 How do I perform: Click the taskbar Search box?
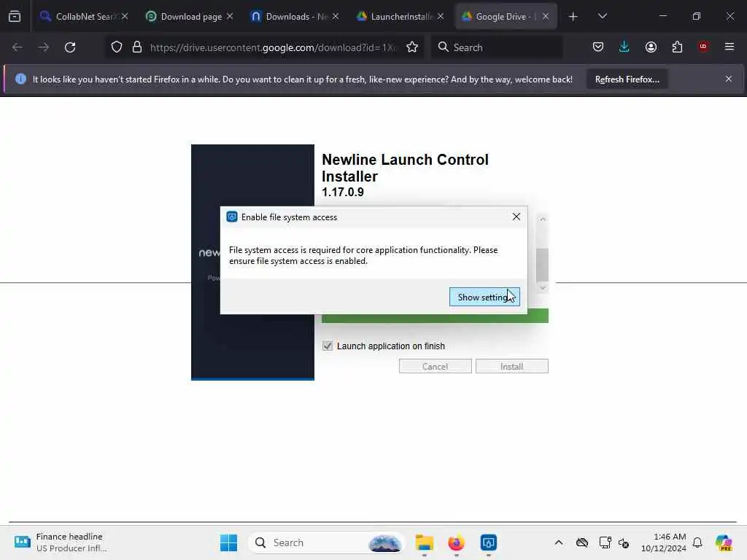(x=326, y=542)
